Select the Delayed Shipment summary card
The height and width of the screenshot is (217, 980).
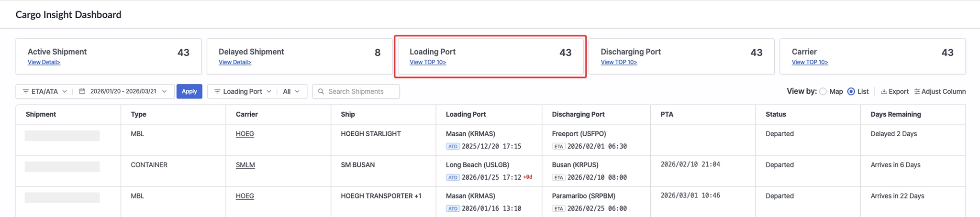[x=299, y=56]
